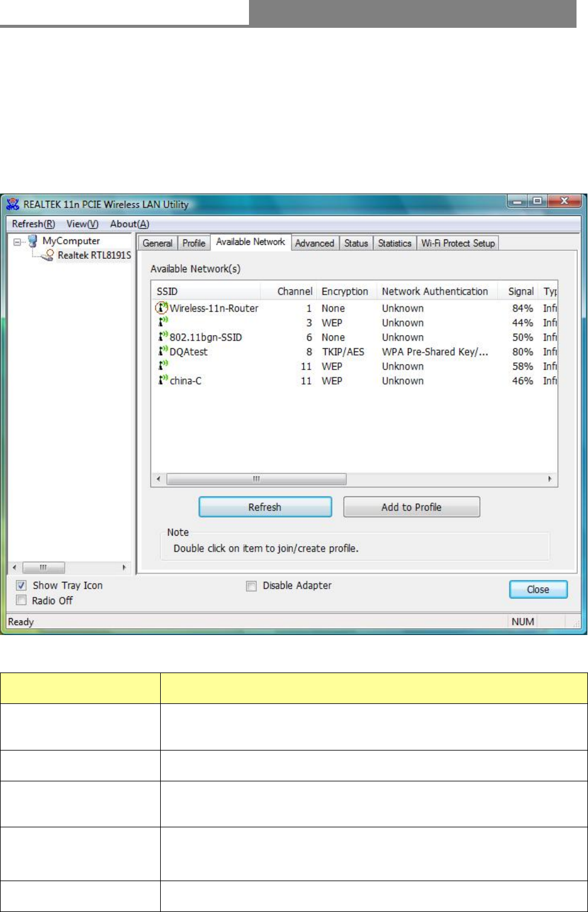Check the Disable Adapter checkbox
This screenshot has width=588, height=912.
point(251,586)
